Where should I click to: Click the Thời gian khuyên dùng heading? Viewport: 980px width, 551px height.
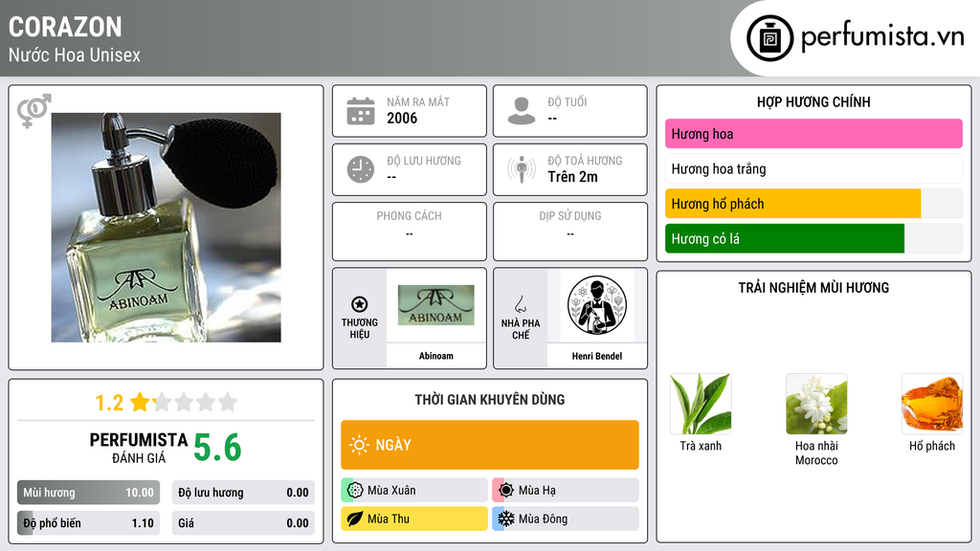pos(490,399)
